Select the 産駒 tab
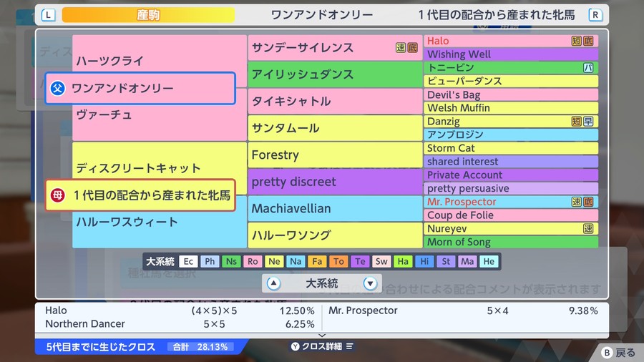 (x=148, y=15)
